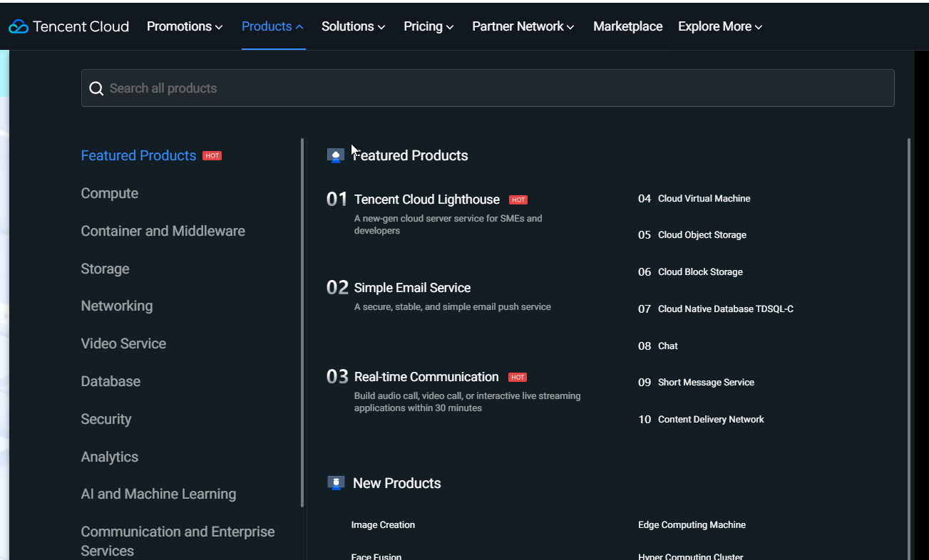Click the products panel right scrollbar
The width and height of the screenshot is (929, 560).
coord(909,349)
